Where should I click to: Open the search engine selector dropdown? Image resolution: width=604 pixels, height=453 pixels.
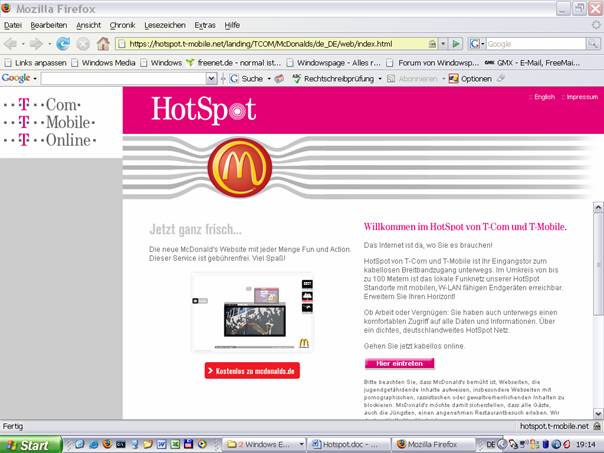(x=482, y=44)
